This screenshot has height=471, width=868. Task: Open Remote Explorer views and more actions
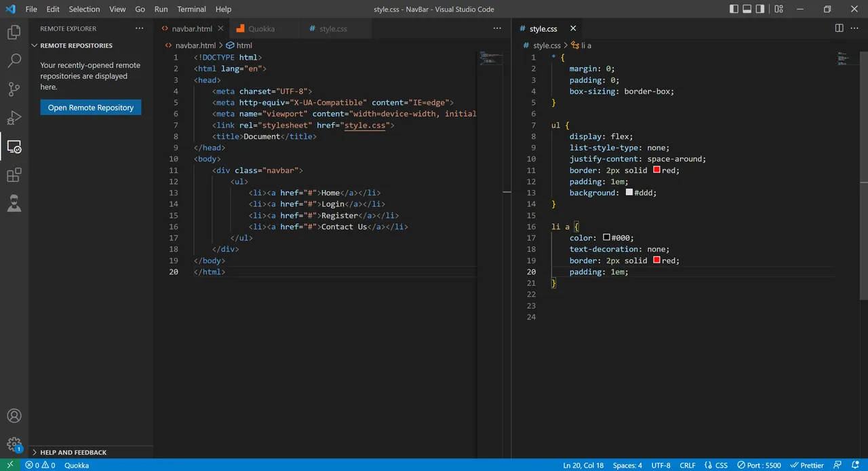(139, 29)
